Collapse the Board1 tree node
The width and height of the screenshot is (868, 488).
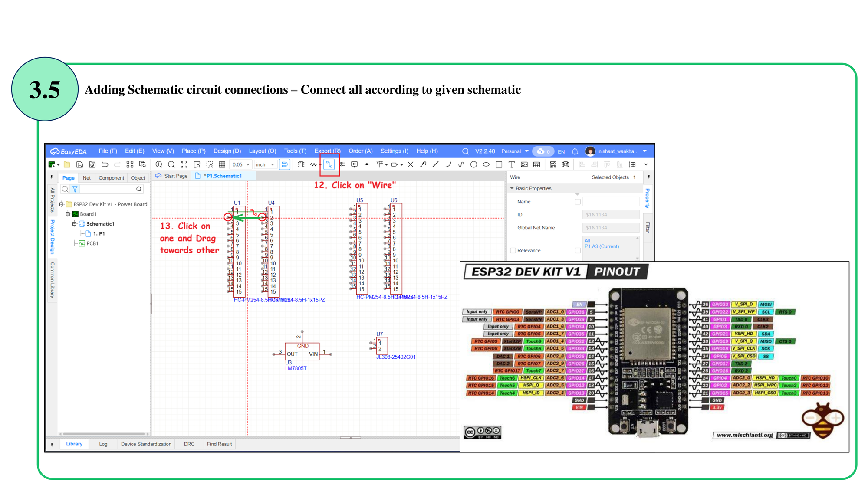pos(68,214)
